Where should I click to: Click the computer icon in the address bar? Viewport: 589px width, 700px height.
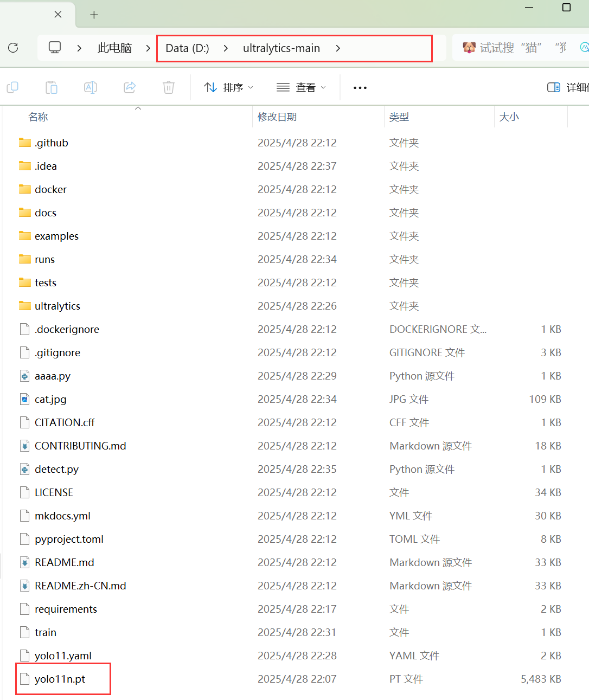pos(54,48)
